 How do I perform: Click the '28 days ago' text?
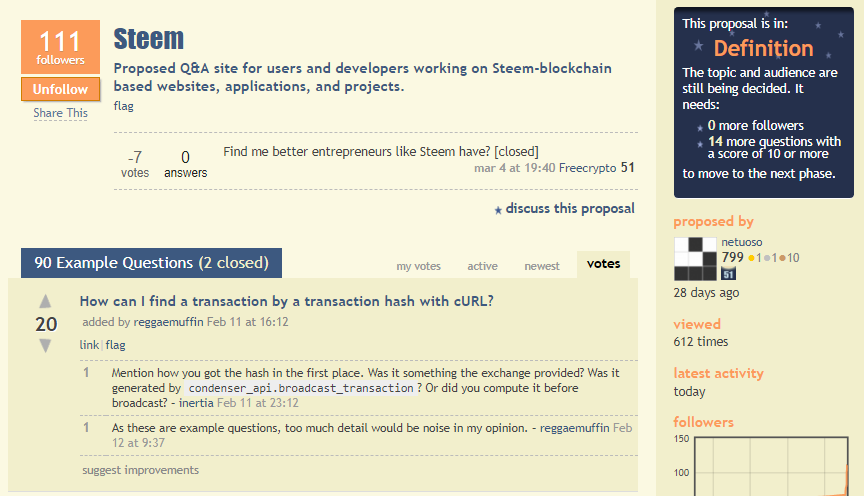click(706, 293)
